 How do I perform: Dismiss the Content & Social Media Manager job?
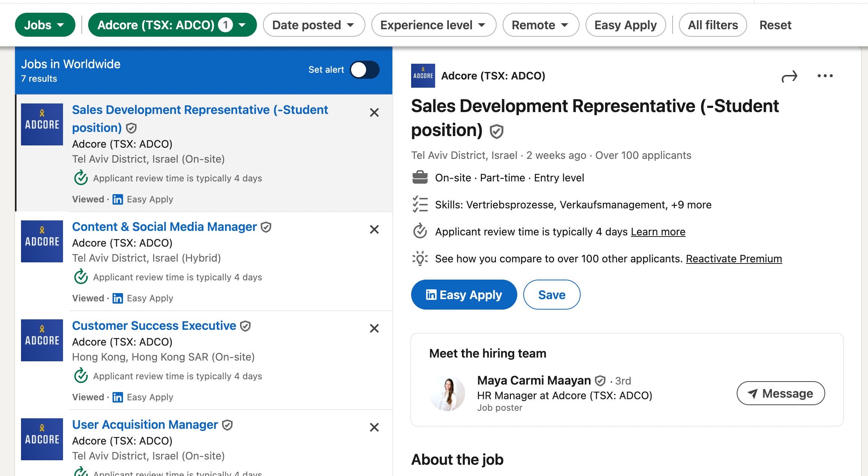(374, 229)
